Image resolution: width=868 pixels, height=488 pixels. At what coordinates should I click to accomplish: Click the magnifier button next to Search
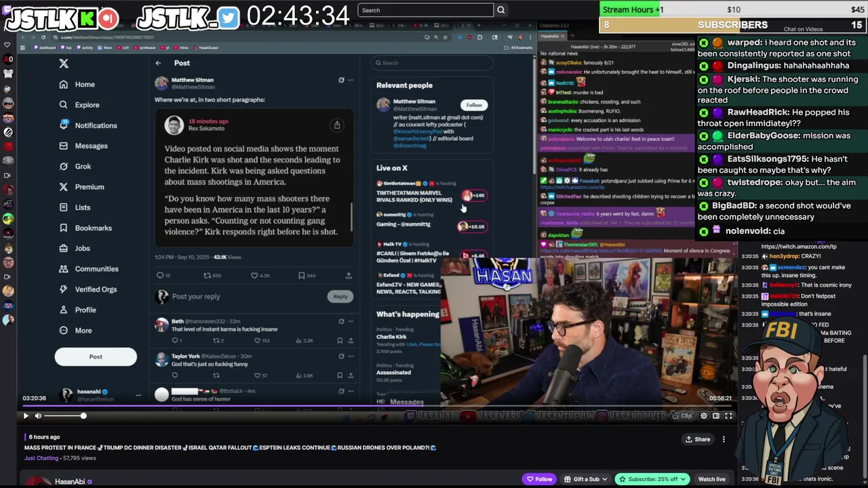(500, 10)
